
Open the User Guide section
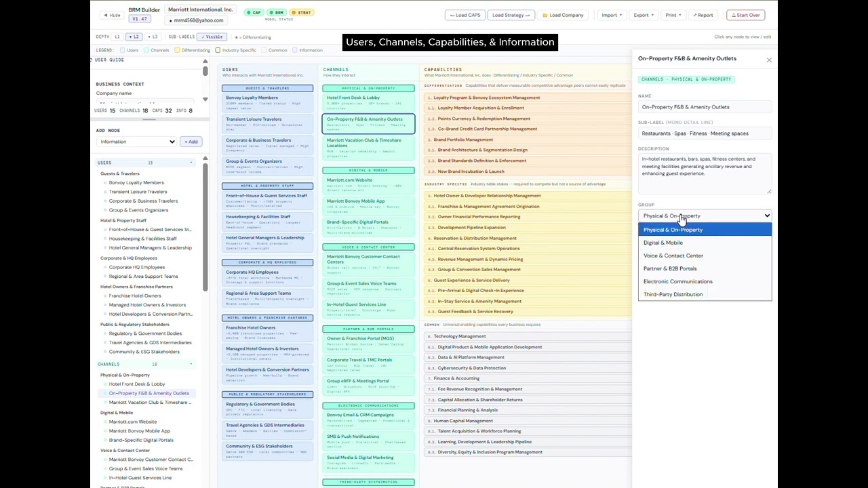point(108,60)
